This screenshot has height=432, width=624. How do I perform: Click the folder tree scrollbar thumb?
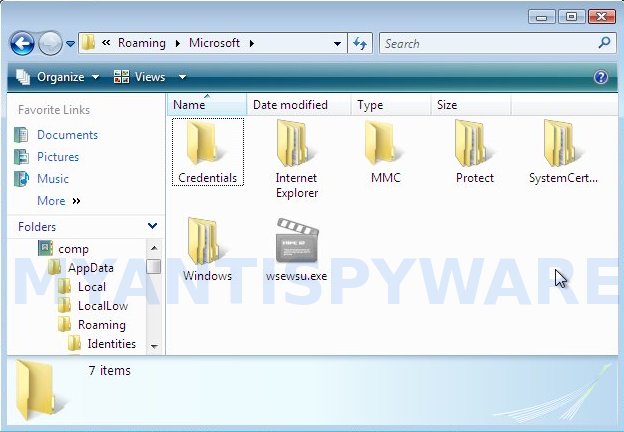[154, 267]
